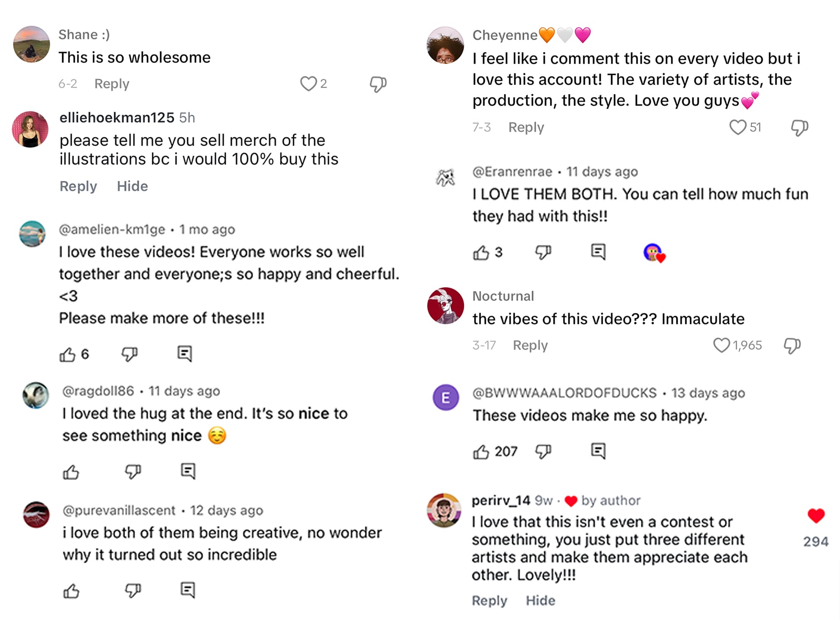Screen dimensions: 840x642
Task: Hide elliehoekman125's comment
Action: click(132, 186)
